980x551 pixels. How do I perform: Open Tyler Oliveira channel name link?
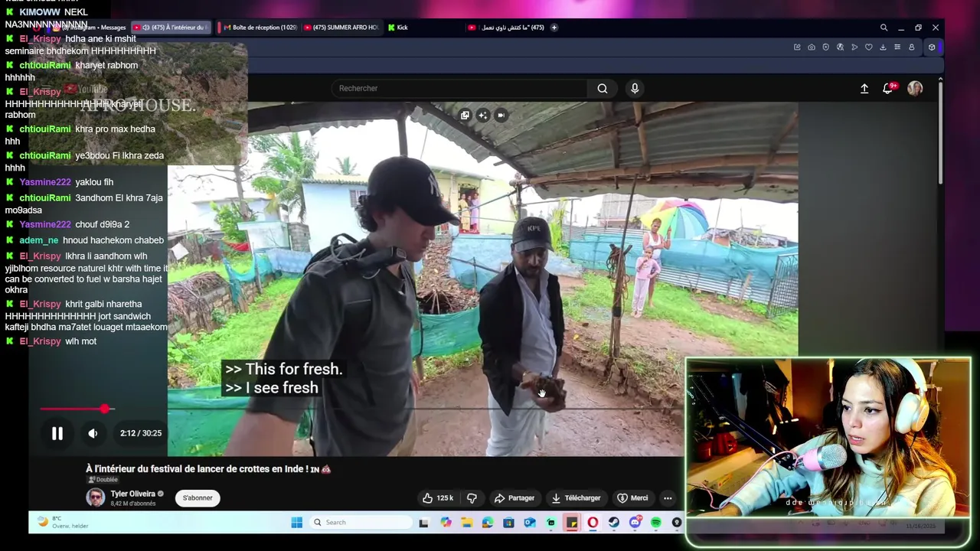(x=132, y=494)
